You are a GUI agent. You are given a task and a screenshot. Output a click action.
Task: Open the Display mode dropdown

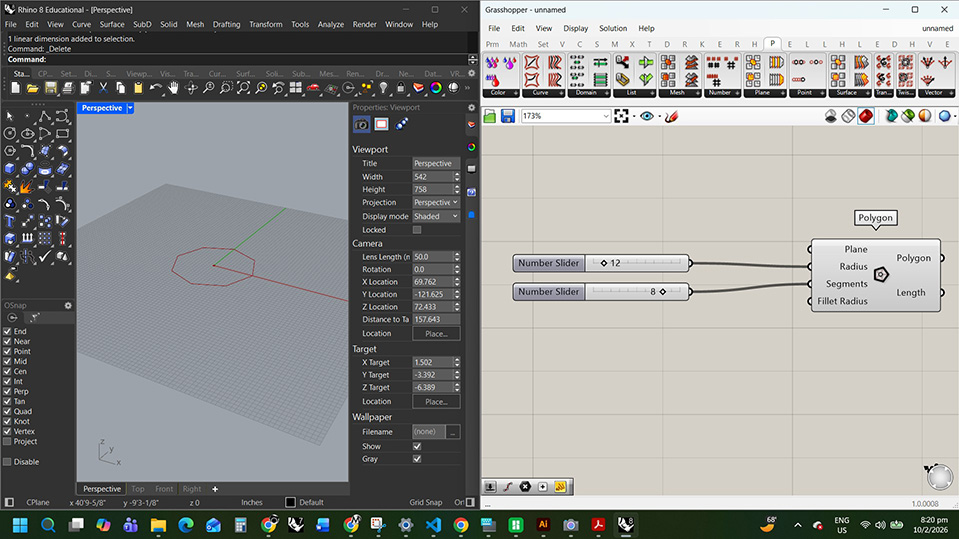[436, 216]
